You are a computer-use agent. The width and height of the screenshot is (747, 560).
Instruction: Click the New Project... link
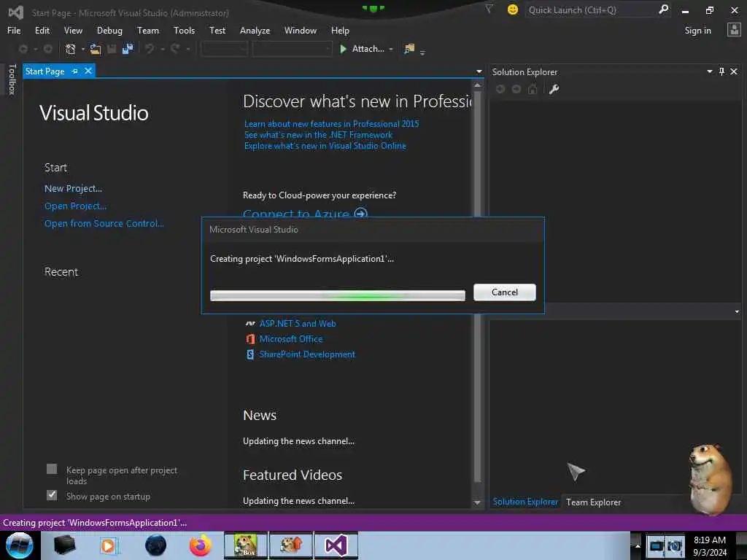73,189
